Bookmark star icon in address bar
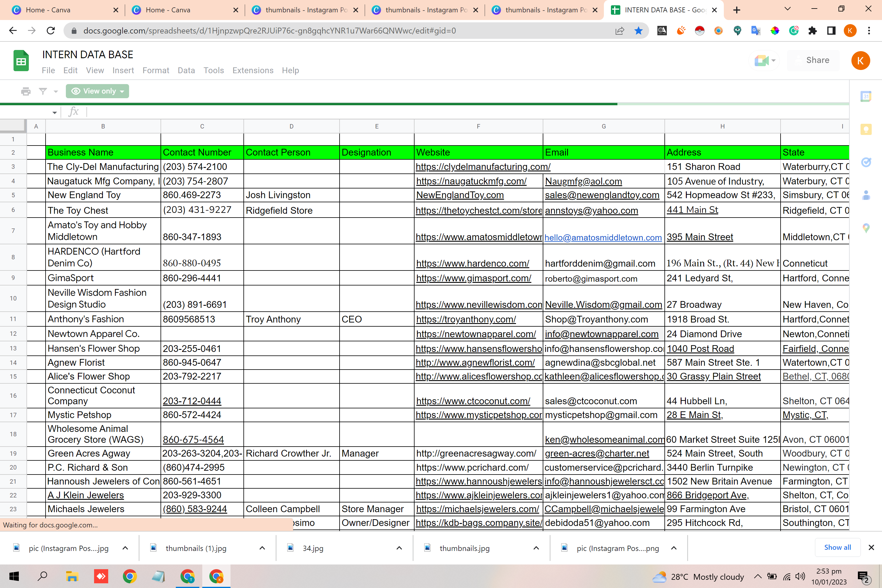This screenshot has width=882, height=588. point(639,31)
